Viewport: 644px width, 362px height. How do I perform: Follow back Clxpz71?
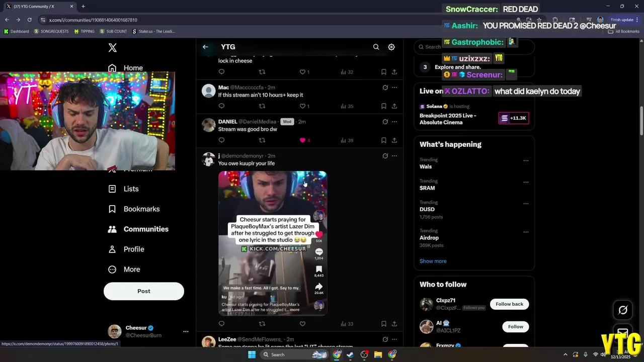pos(509,304)
